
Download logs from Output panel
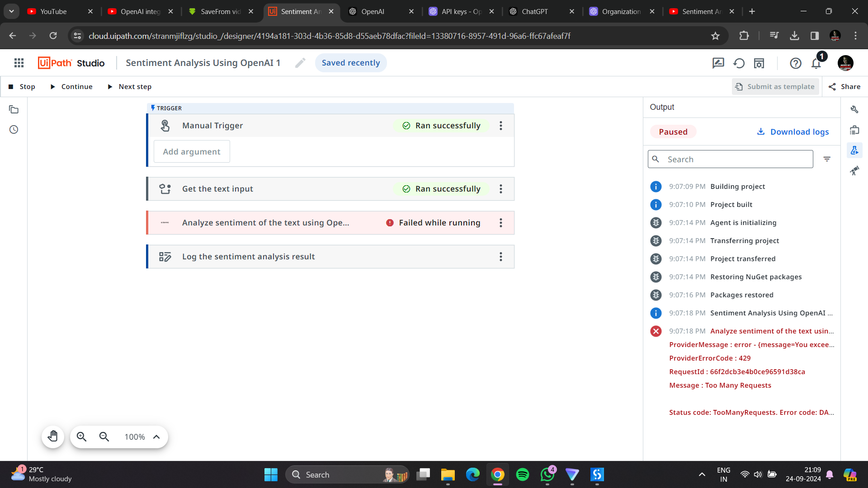coord(793,131)
